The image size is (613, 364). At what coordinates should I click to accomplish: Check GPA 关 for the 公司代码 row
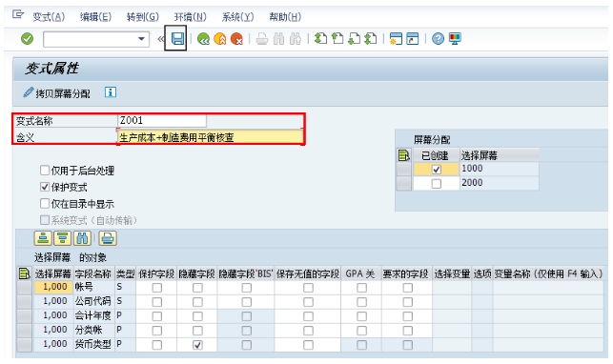[x=361, y=302]
